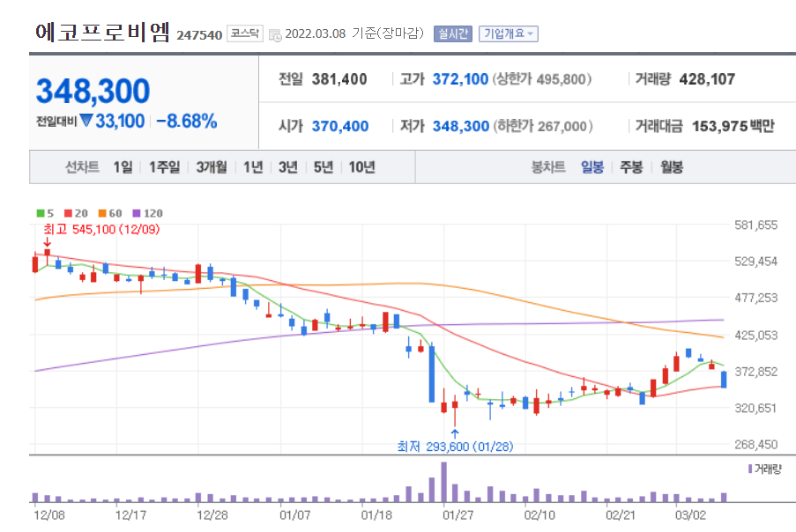
Task: Open the 기업개요 dropdown
Action: tap(508, 34)
